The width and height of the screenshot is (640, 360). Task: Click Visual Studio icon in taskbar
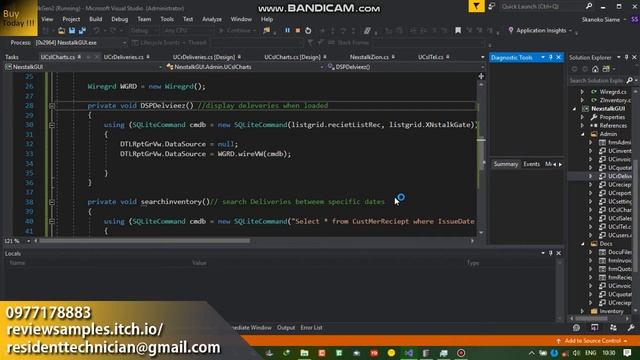pyautogui.click(x=409, y=353)
